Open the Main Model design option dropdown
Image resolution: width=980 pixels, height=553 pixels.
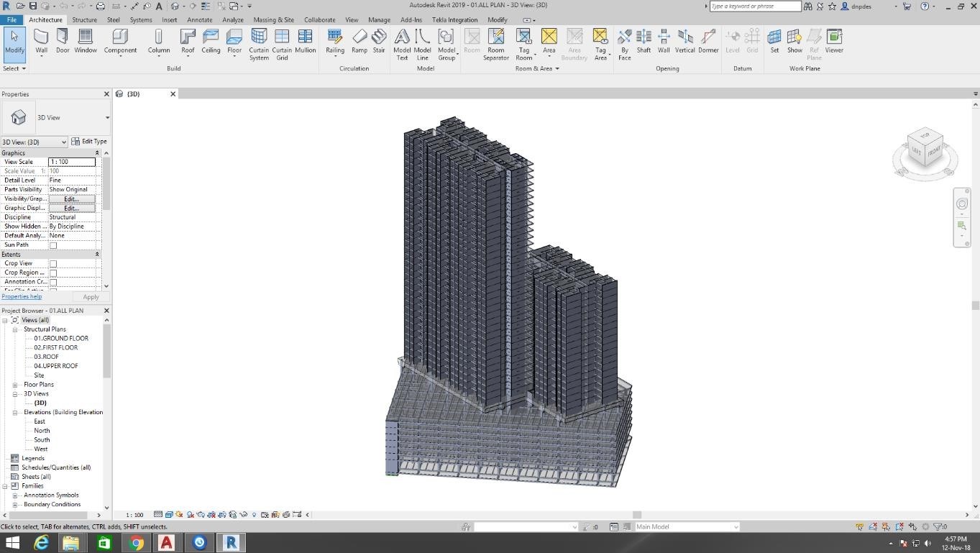click(736, 526)
